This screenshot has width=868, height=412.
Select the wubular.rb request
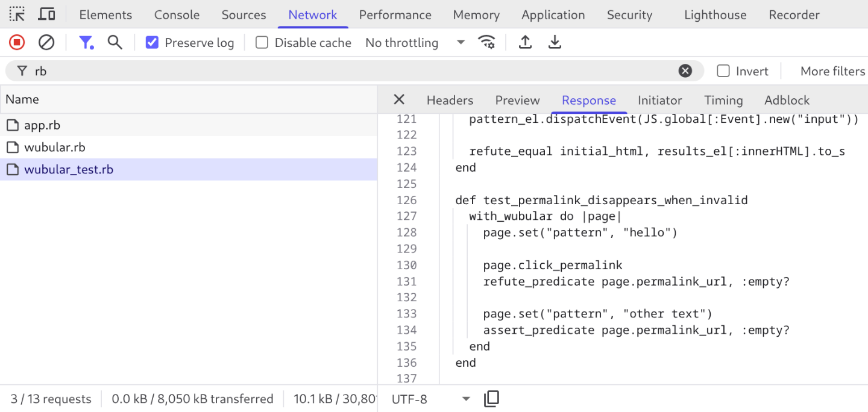pyautogui.click(x=189, y=148)
